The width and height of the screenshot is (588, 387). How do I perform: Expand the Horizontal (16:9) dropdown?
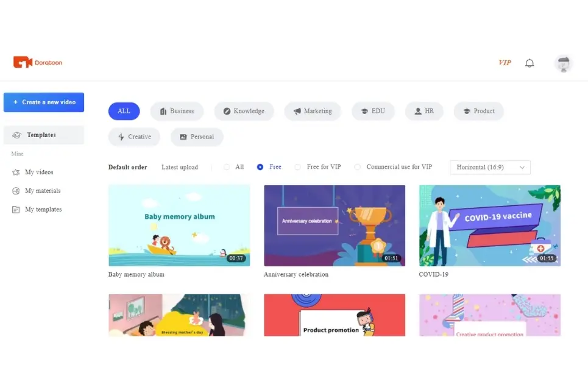pyautogui.click(x=490, y=167)
